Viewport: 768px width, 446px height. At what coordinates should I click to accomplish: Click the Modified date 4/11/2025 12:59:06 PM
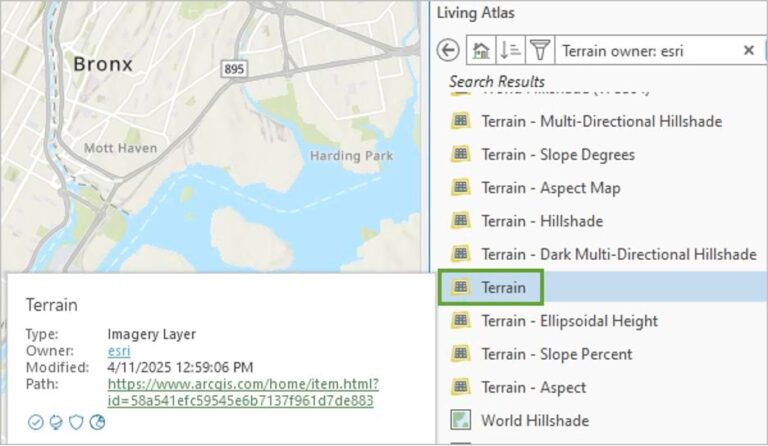pos(180,367)
